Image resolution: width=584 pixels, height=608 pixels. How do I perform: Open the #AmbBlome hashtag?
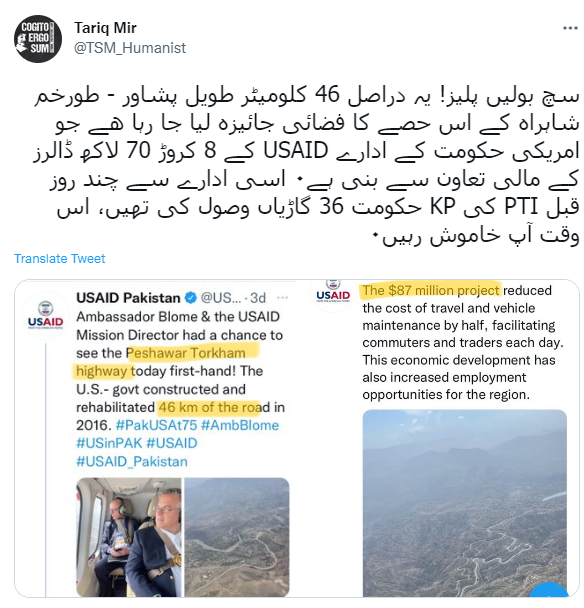coord(240,425)
